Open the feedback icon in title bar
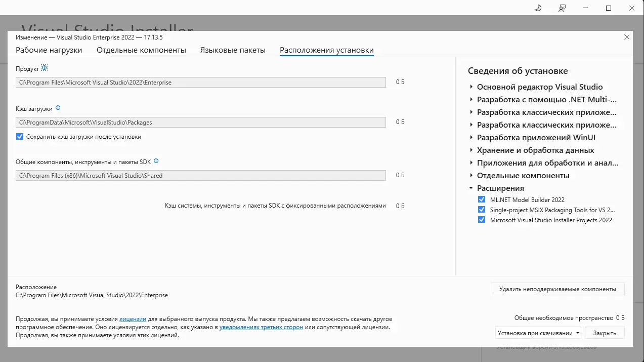The height and width of the screenshot is (362, 644). pos(562,8)
